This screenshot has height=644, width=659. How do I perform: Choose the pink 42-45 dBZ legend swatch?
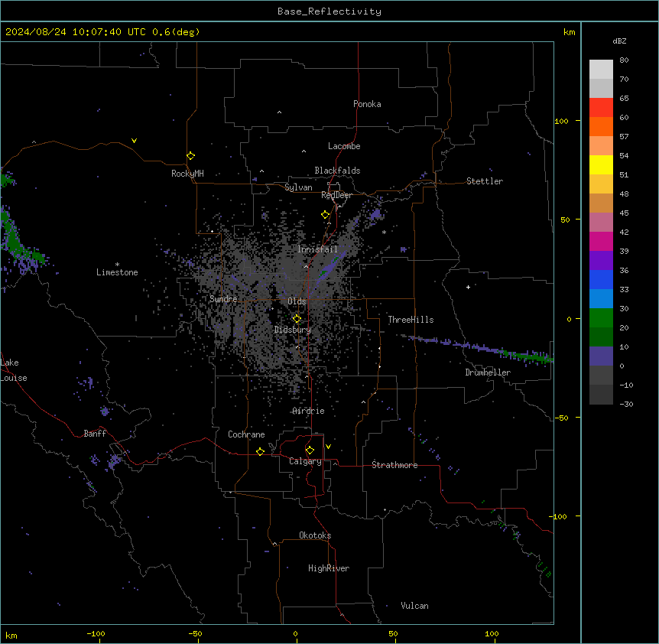click(601, 222)
